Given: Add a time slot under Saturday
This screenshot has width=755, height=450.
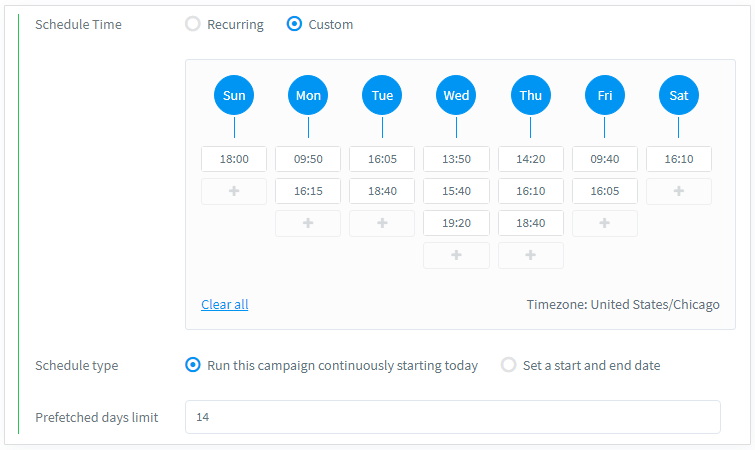Looking at the screenshot, I should (678, 191).
